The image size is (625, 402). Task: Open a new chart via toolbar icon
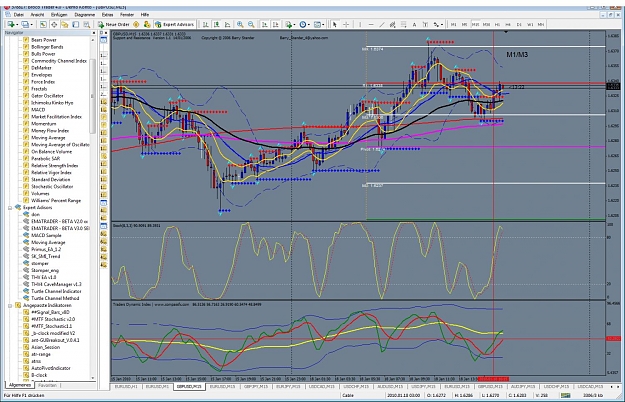click(x=11, y=24)
